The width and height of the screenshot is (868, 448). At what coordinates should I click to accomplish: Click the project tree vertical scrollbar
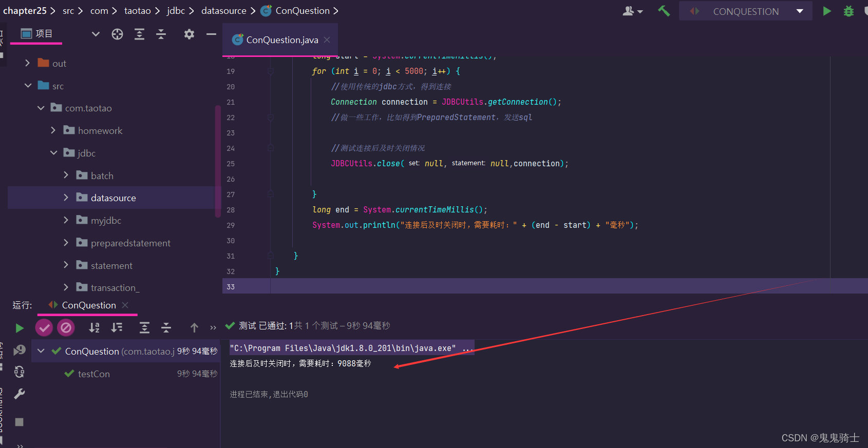click(x=218, y=161)
